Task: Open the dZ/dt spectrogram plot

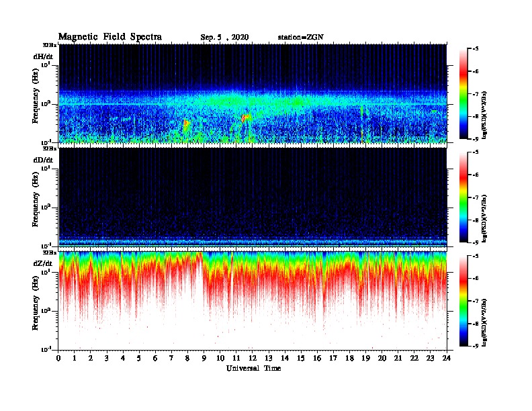Action: pyautogui.click(x=253, y=301)
